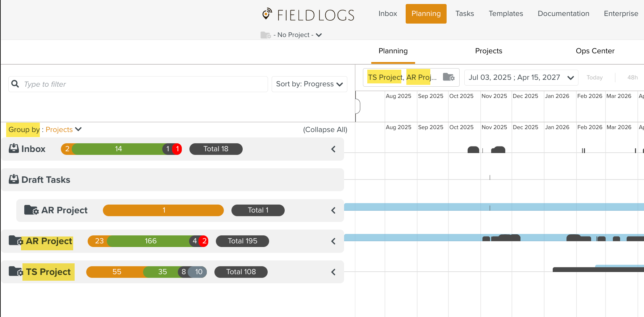Click the Type to filter field
Viewport: 644px width, 317px height.
click(x=138, y=84)
